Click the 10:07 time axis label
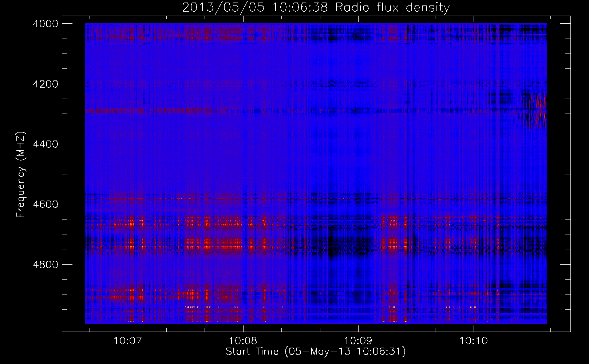This screenshot has height=364, width=589. [127, 341]
